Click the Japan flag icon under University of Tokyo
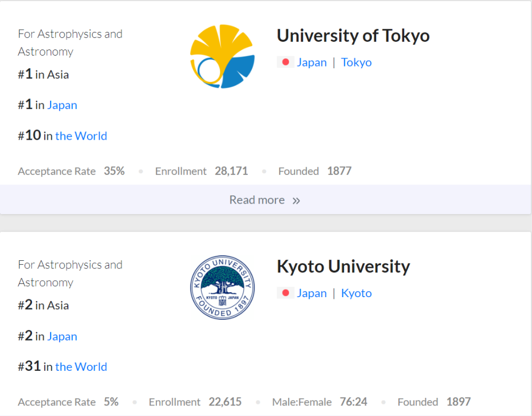Image resolution: width=532 pixels, height=416 pixels. click(285, 62)
